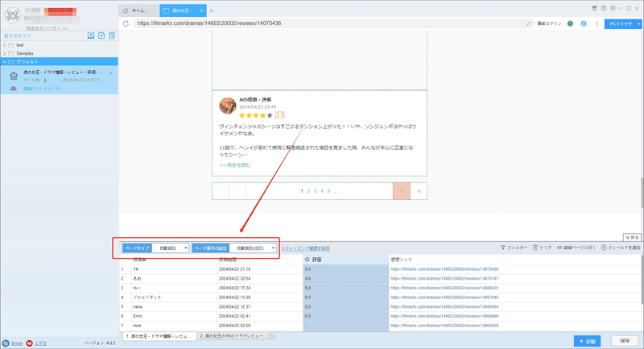Close the second bottom tab with its circle X
The image size is (644, 349).
[x=270, y=336]
